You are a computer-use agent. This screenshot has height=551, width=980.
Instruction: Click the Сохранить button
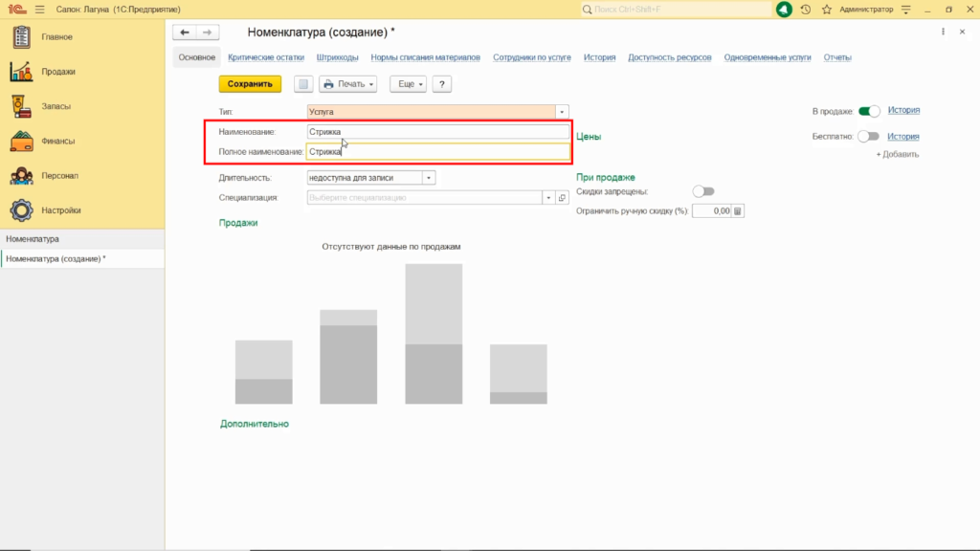click(250, 84)
